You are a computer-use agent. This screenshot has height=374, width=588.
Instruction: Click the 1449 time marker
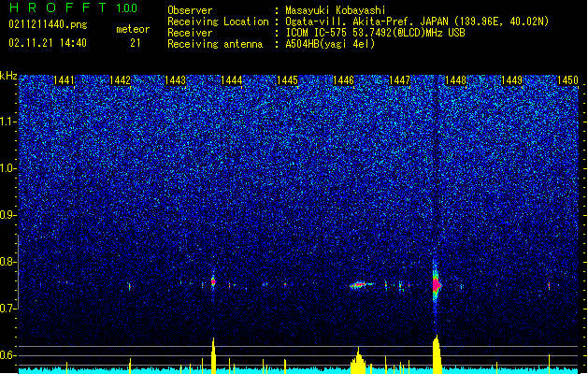click(x=511, y=80)
